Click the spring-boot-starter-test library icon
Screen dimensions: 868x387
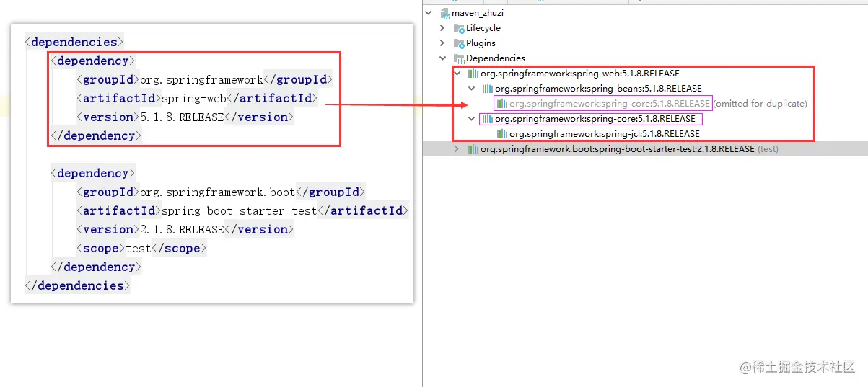pyautogui.click(x=473, y=149)
